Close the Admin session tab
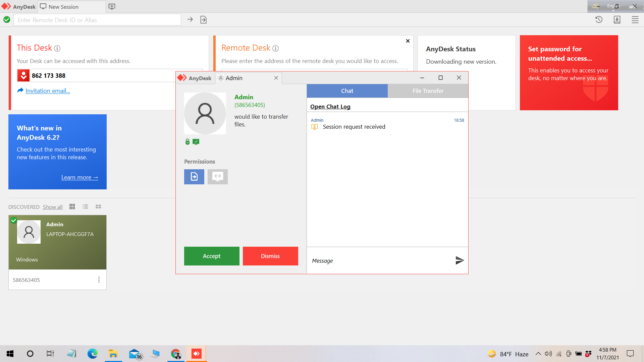The height and width of the screenshot is (362, 644). (x=276, y=78)
